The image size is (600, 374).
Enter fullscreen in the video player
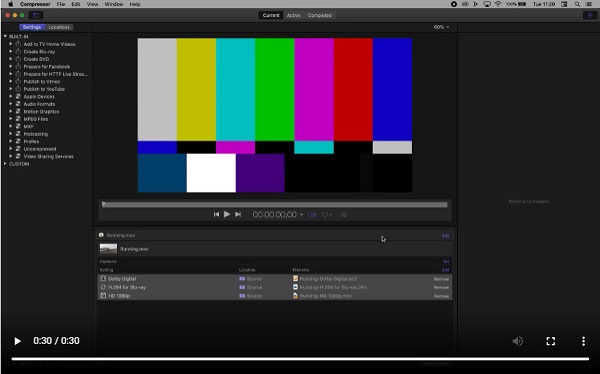pyautogui.click(x=551, y=341)
